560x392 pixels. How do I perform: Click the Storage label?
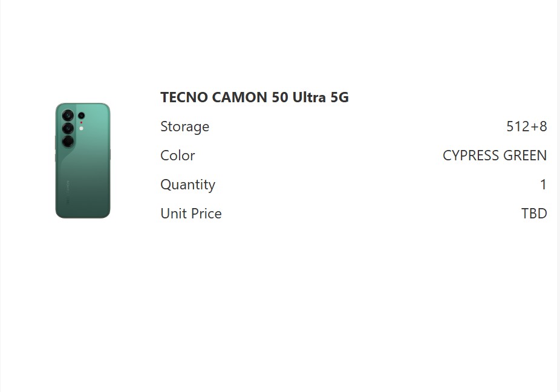pyautogui.click(x=184, y=126)
